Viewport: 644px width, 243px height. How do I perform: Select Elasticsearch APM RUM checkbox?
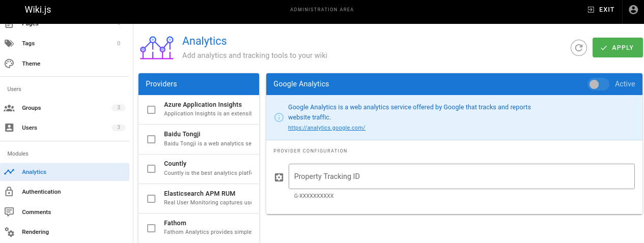pos(151,198)
